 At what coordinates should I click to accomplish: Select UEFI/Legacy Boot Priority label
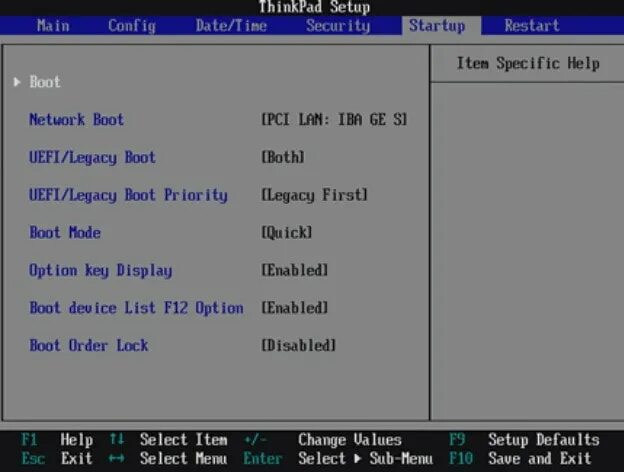(128, 195)
